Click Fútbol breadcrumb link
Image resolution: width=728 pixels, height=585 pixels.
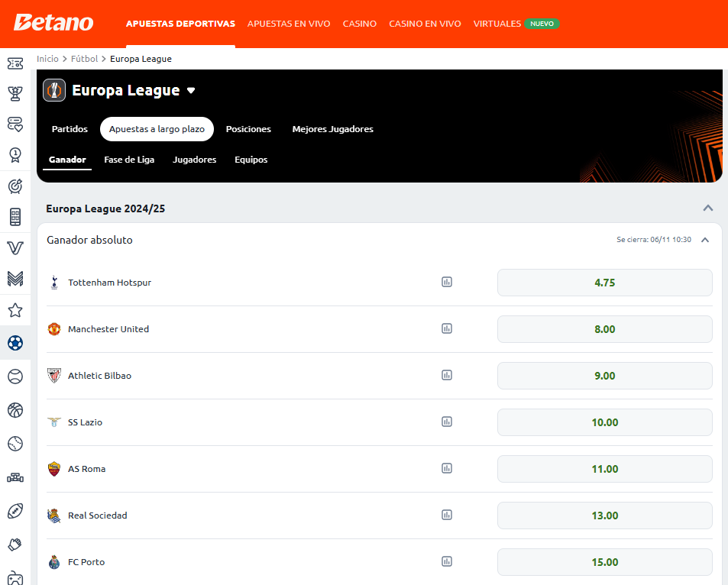(85, 59)
